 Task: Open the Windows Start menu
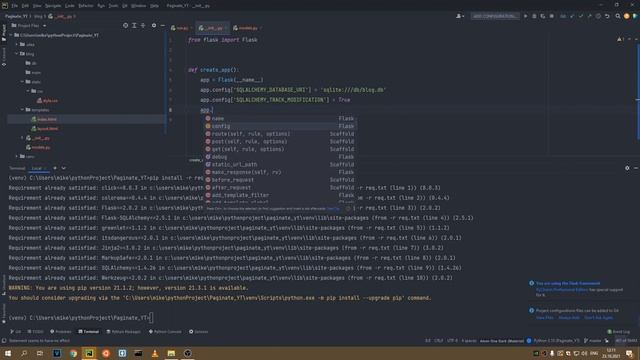(8, 353)
